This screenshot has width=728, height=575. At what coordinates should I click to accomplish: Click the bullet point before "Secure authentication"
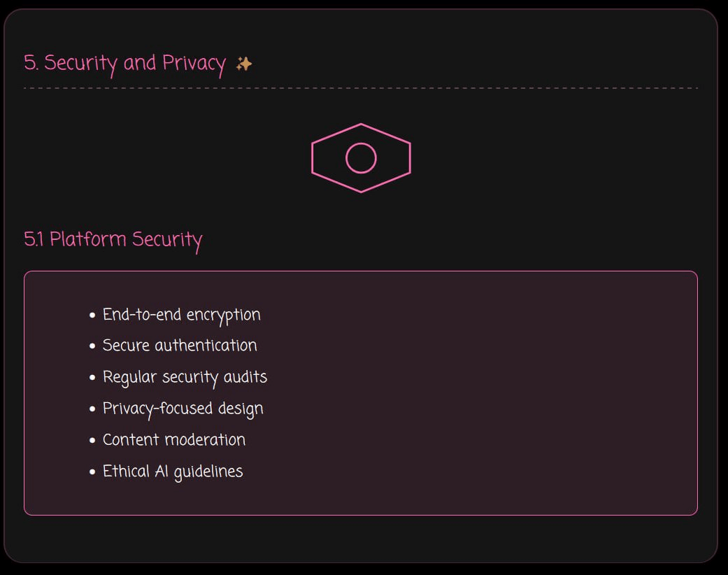[x=92, y=346]
